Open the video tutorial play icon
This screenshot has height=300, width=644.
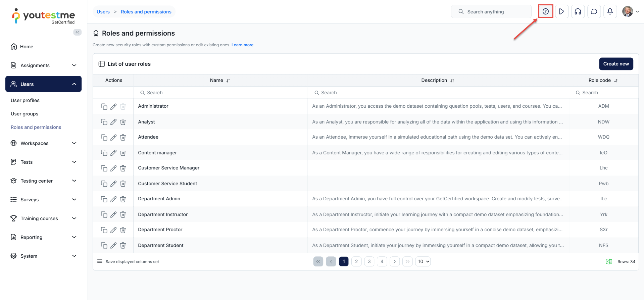tap(561, 12)
